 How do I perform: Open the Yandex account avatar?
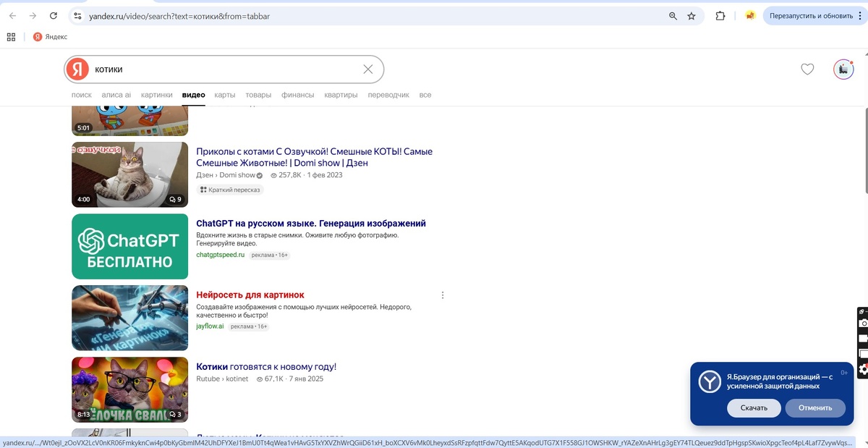843,69
